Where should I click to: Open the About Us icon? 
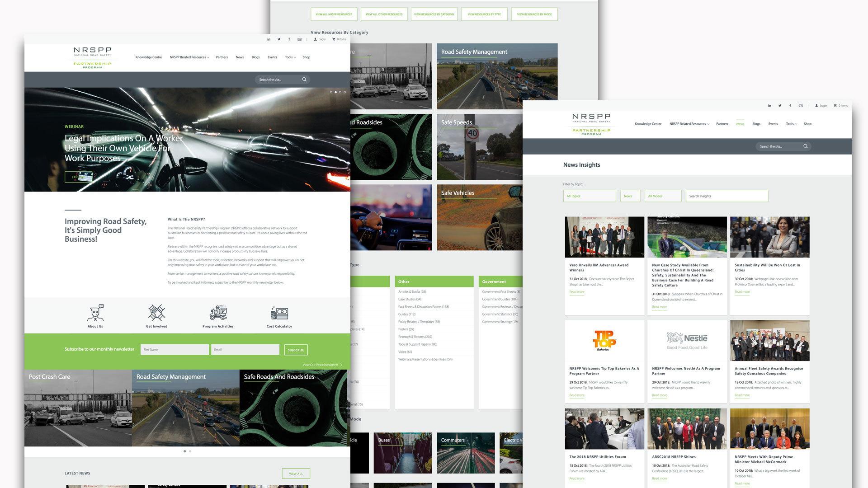95,313
